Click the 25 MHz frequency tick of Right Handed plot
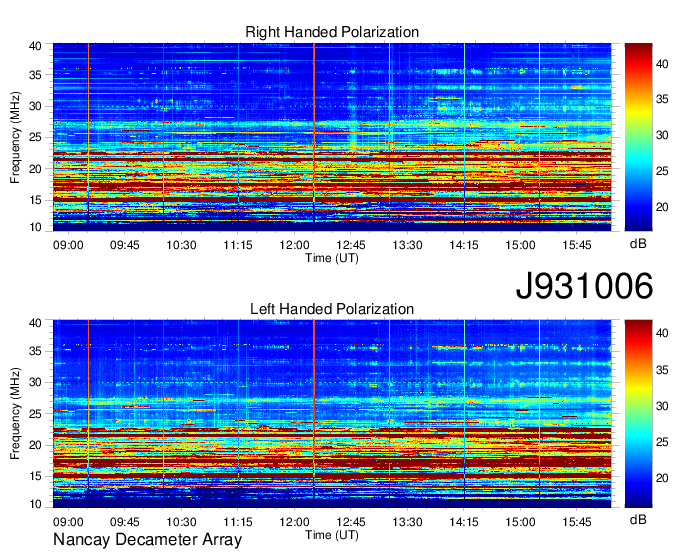The image size is (680, 552). (35, 137)
